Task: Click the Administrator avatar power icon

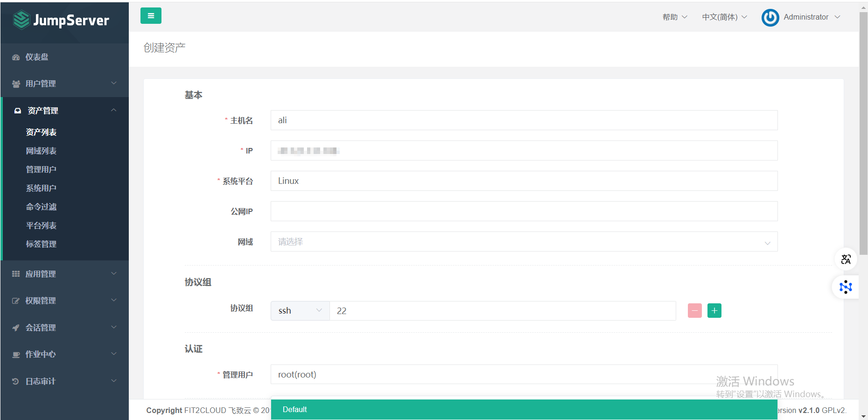Action: coord(770,17)
